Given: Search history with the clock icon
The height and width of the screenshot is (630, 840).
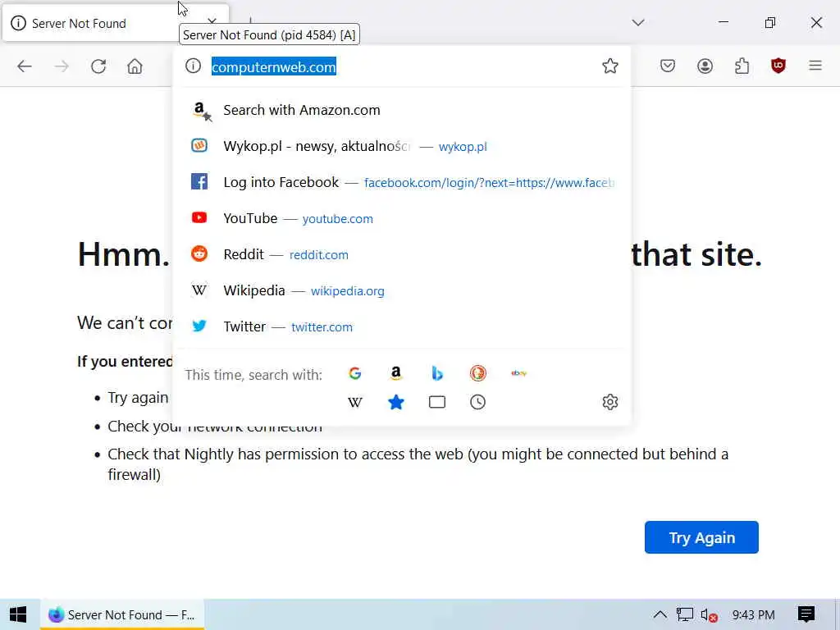Looking at the screenshot, I should tap(478, 402).
